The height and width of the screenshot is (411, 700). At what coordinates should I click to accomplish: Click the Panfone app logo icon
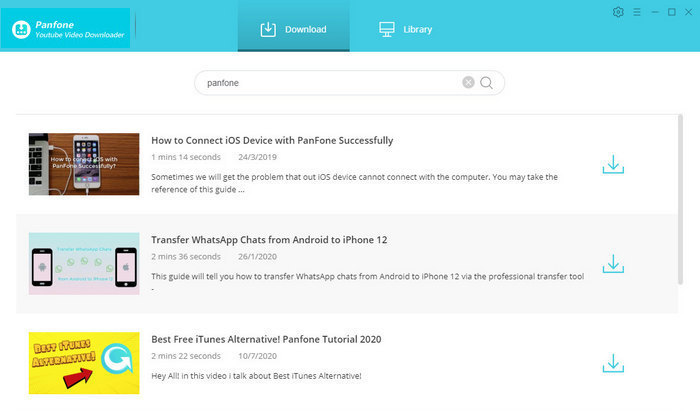click(21, 29)
